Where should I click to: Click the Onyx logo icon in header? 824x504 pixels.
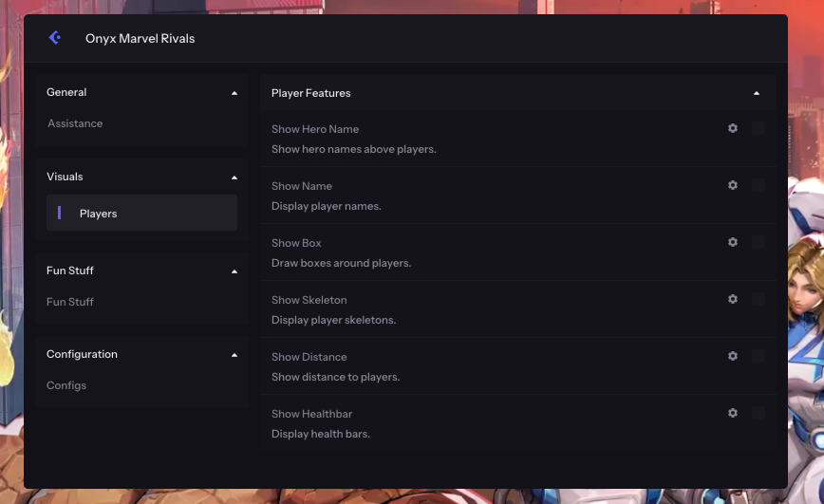coord(55,37)
